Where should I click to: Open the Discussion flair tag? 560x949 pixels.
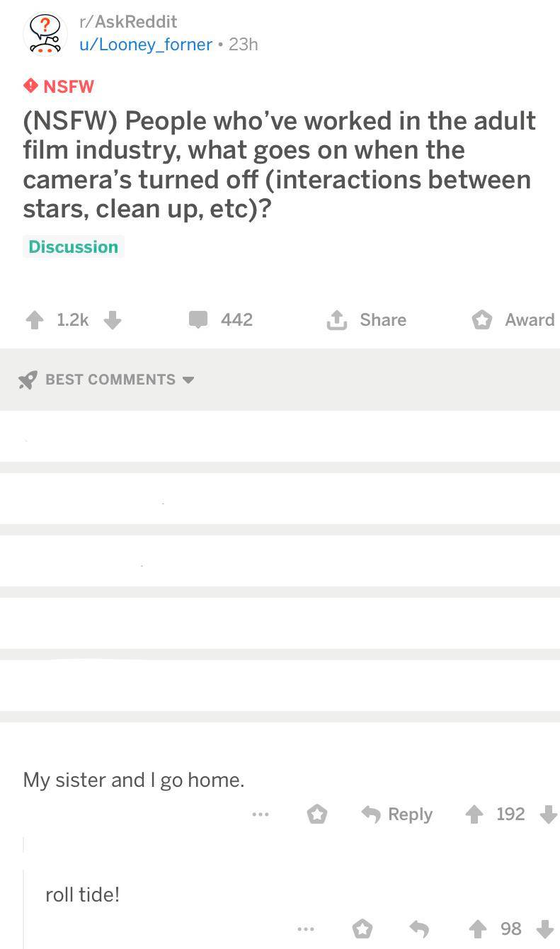click(74, 246)
